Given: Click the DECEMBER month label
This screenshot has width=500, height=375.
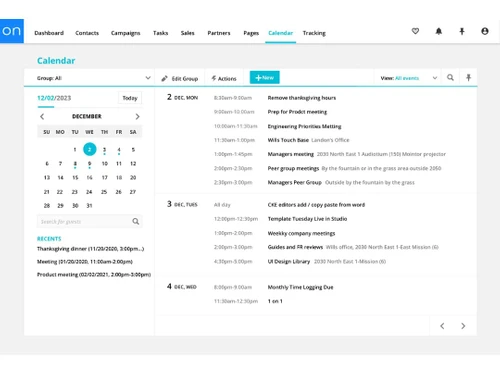Looking at the screenshot, I should click(x=87, y=116).
